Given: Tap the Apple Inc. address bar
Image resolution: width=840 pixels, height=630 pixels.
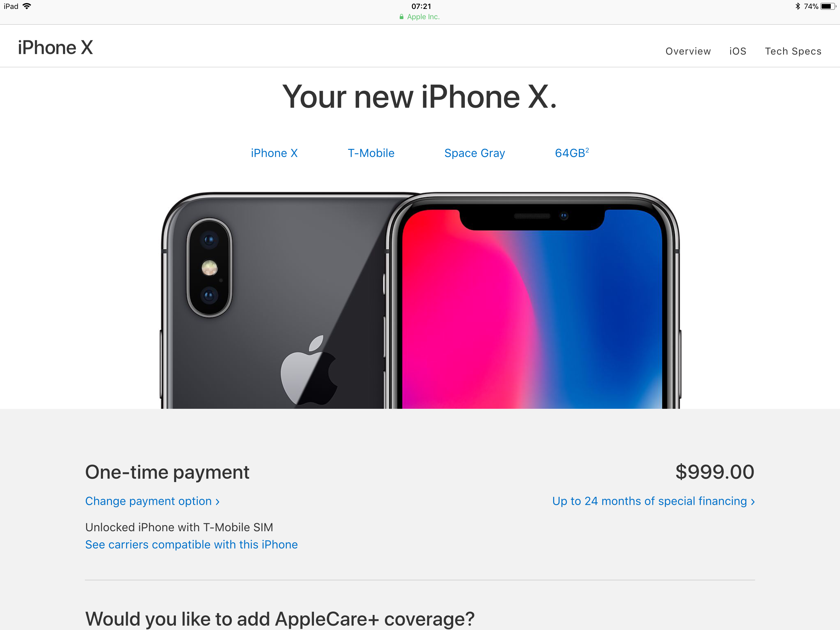Looking at the screenshot, I should [x=420, y=17].
